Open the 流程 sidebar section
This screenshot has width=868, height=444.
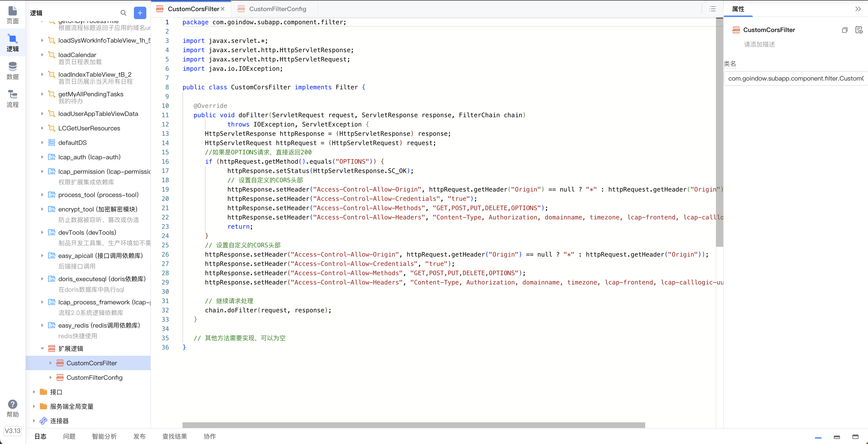pyautogui.click(x=12, y=99)
